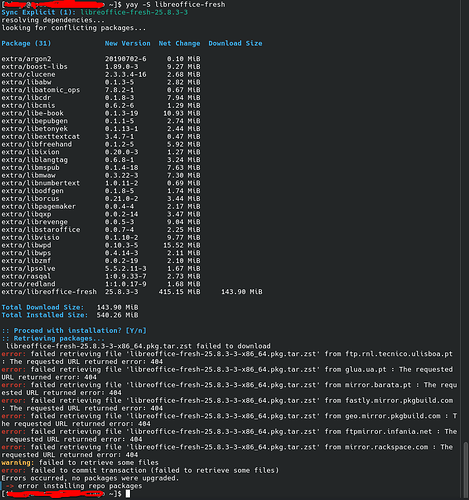Click the 'Package (31)' column header
469x500 pixels.
coord(26,43)
